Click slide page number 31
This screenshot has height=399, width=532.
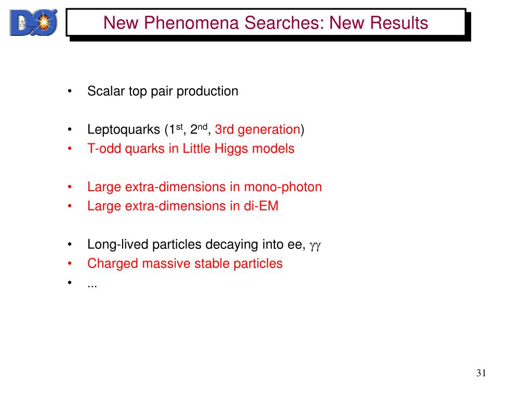[481, 373]
